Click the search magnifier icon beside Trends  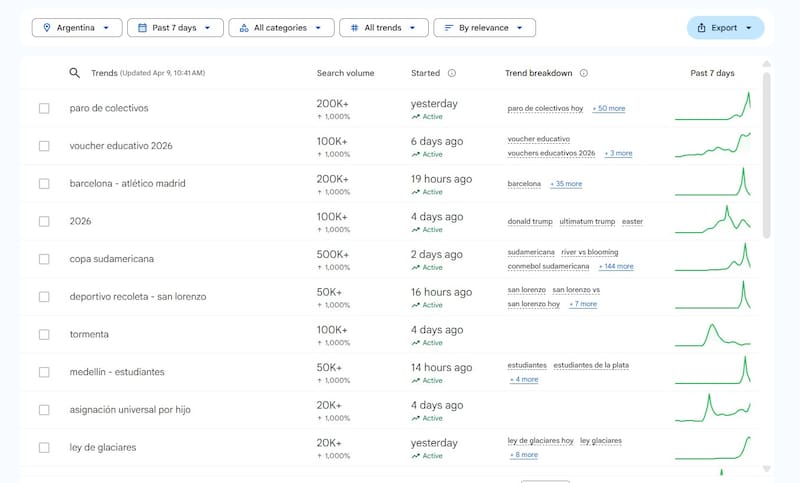(74, 73)
